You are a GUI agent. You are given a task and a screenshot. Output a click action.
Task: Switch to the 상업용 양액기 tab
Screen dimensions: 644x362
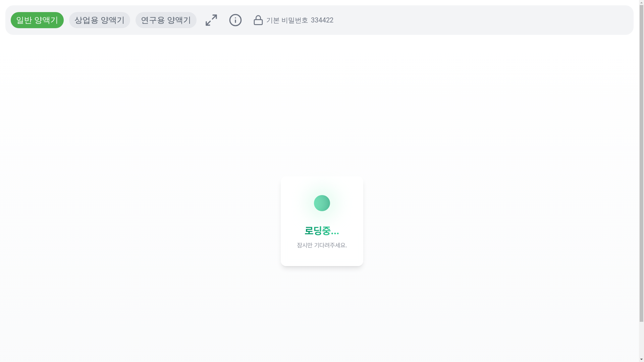click(x=100, y=20)
